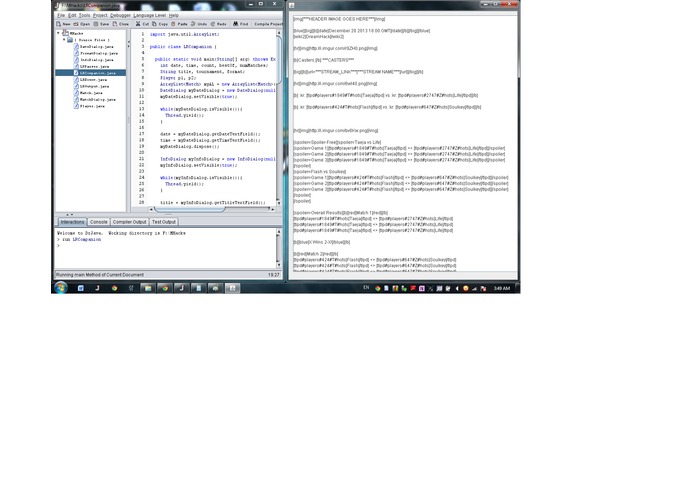Switch to the Test Output tab
The image size is (695, 494).
[x=164, y=222]
